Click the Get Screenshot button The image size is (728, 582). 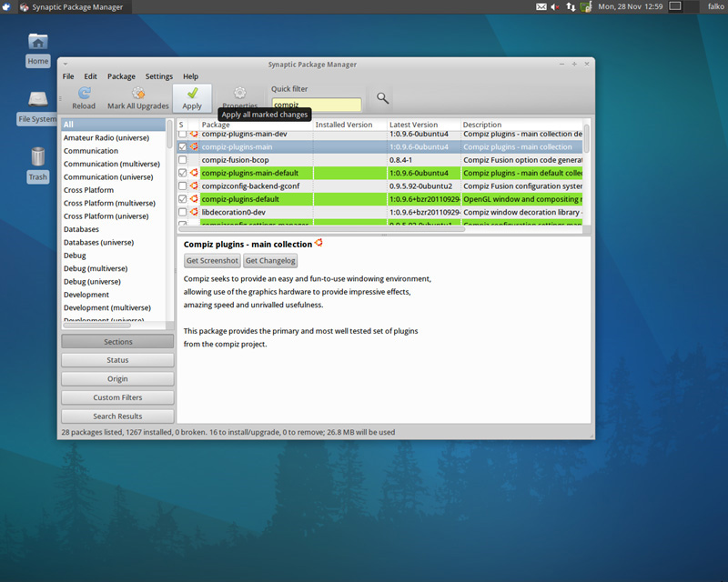point(212,261)
